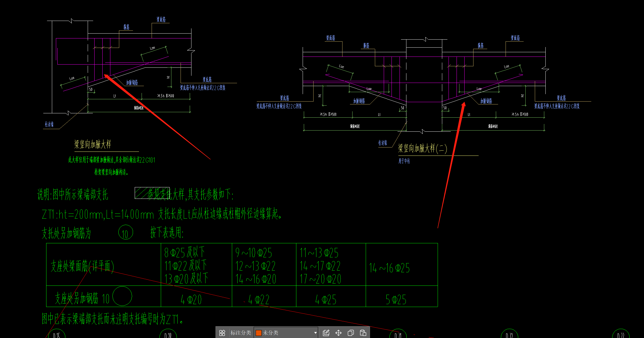644x338 pixels.
Task: Click table cell text 11~13Φ25
Action: 319,253
